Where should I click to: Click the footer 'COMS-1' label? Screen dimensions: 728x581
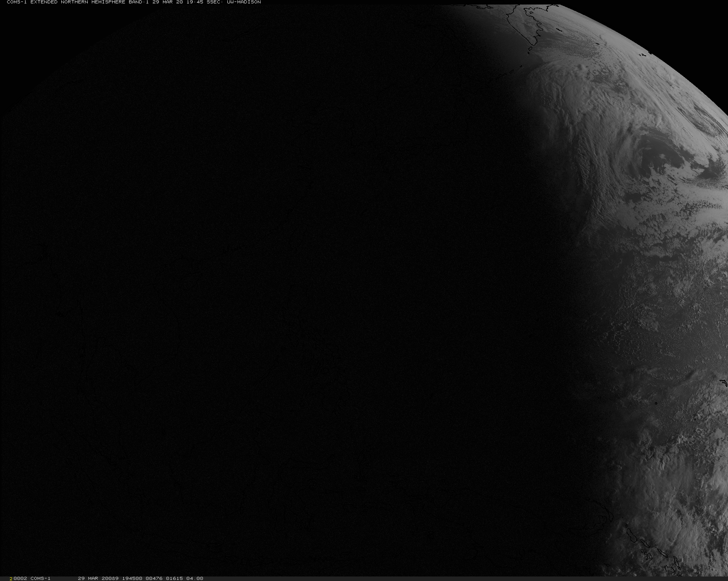pos(40,578)
